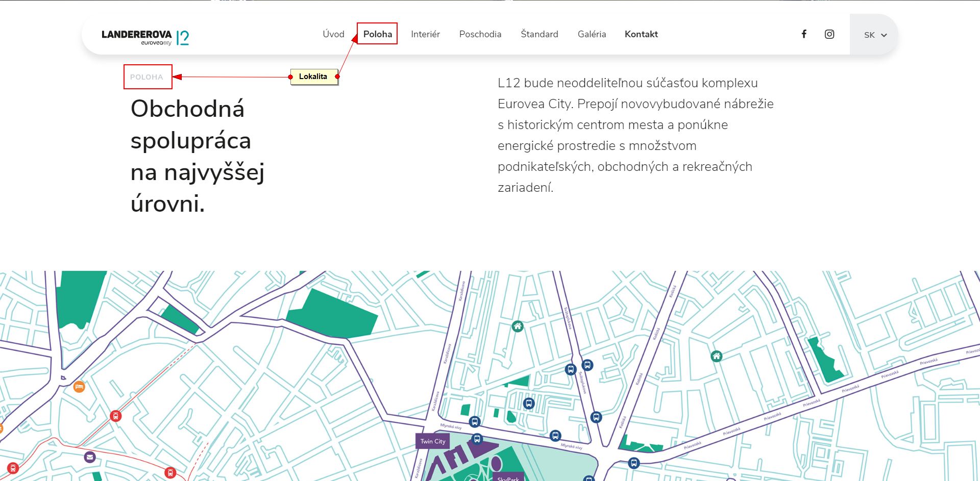Select the bus stop marker on Prievozská street
Screen dimensions: 980x481
(634, 463)
